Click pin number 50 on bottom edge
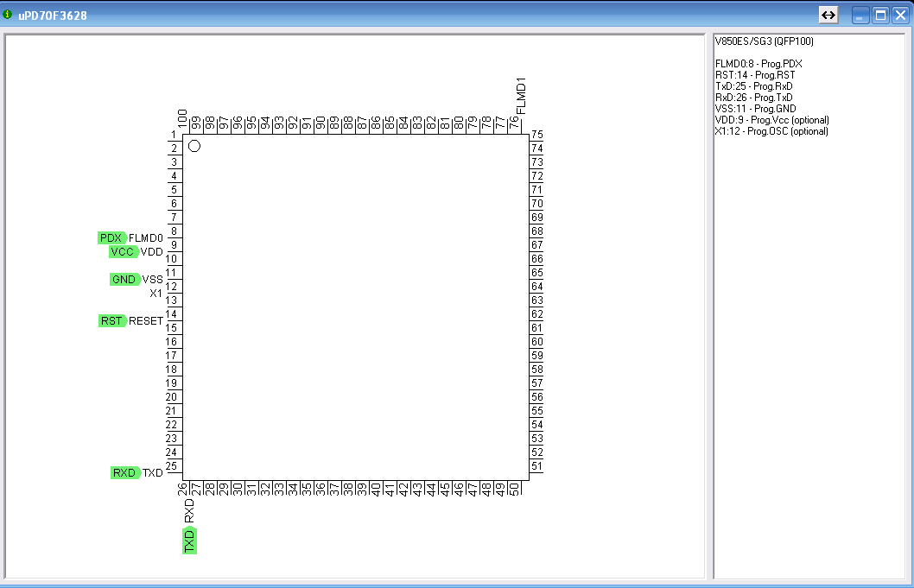Image resolution: width=914 pixels, height=588 pixels. (514, 490)
